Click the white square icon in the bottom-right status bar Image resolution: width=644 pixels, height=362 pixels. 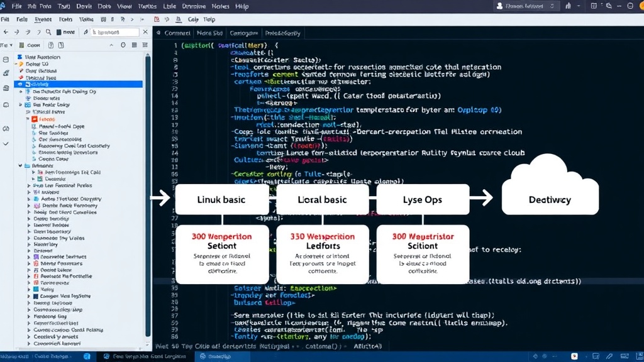tap(574, 356)
